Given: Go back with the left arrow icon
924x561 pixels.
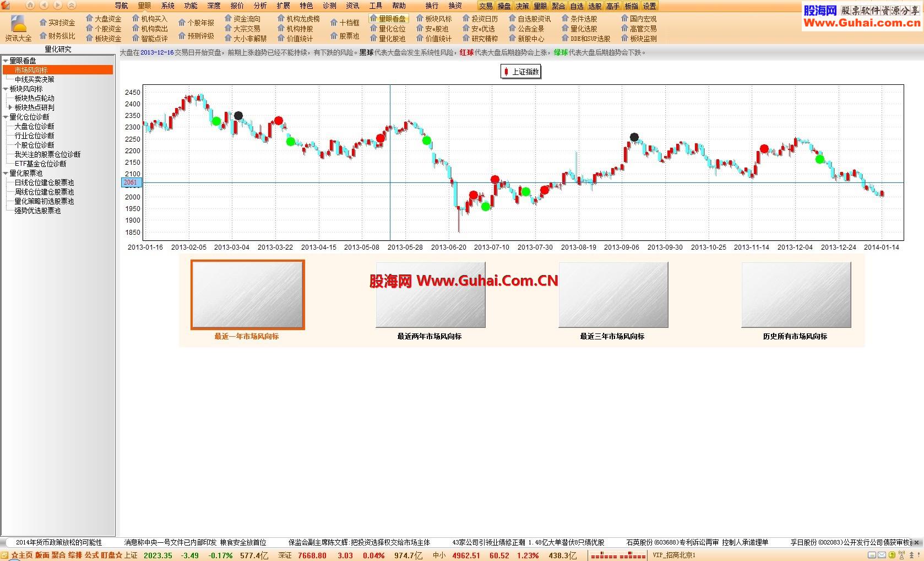Looking at the screenshot, I should (44, 6).
